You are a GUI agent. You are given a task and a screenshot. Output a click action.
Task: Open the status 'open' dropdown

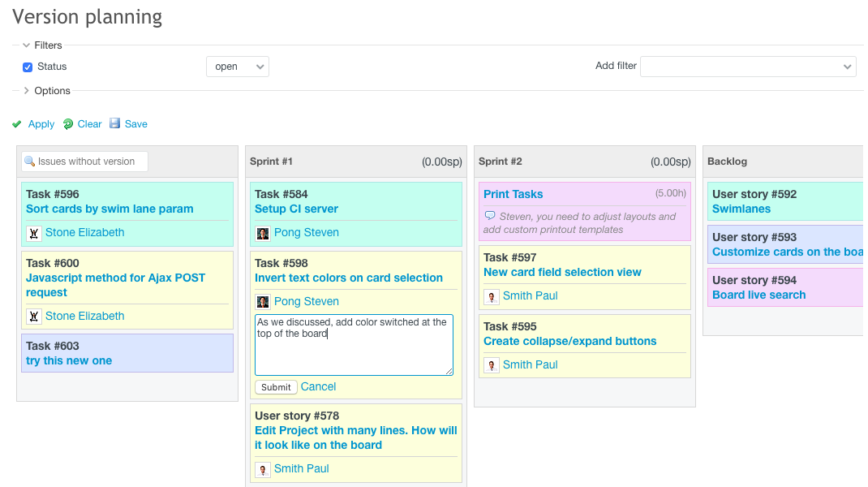coord(237,67)
